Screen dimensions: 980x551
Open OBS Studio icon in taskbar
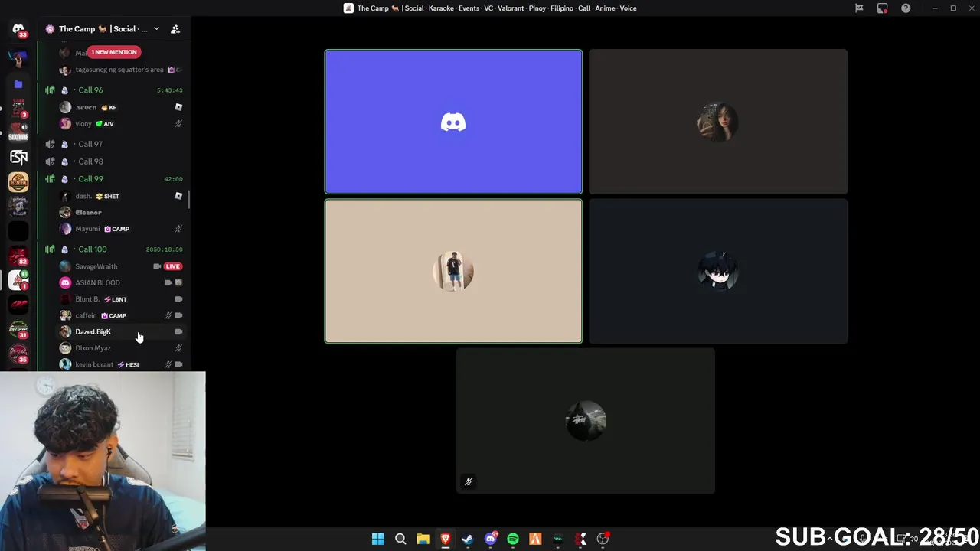(603, 539)
